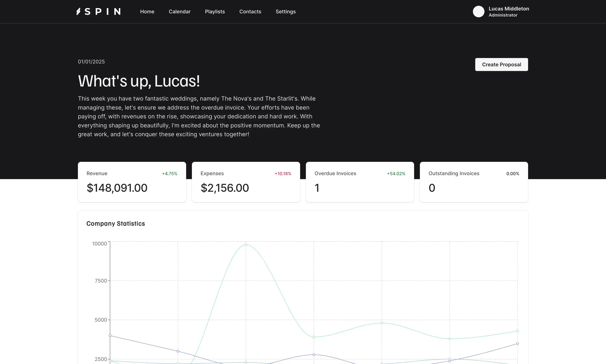The image size is (606, 364).
Task: Click the user avatar circle
Action: tap(478, 12)
